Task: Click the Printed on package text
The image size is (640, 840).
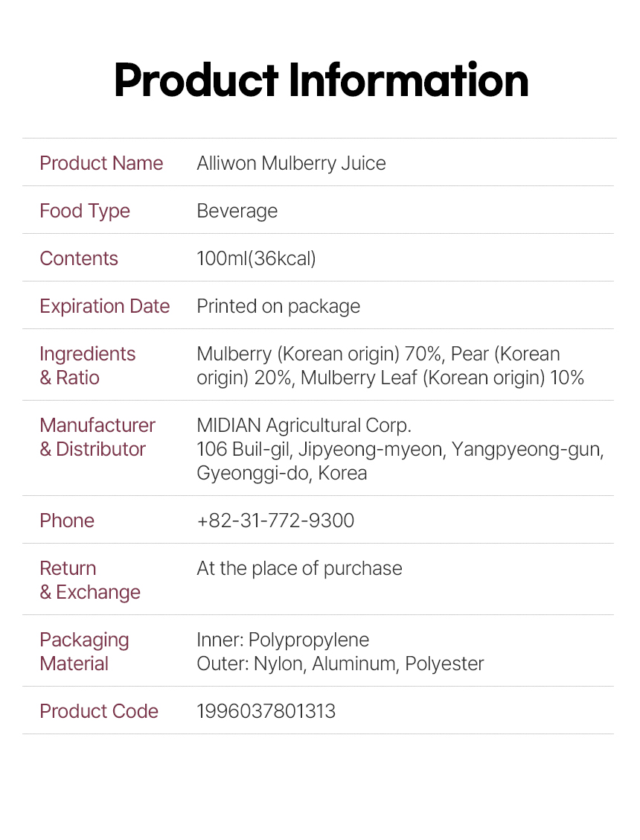Action: (x=278, y=306)
